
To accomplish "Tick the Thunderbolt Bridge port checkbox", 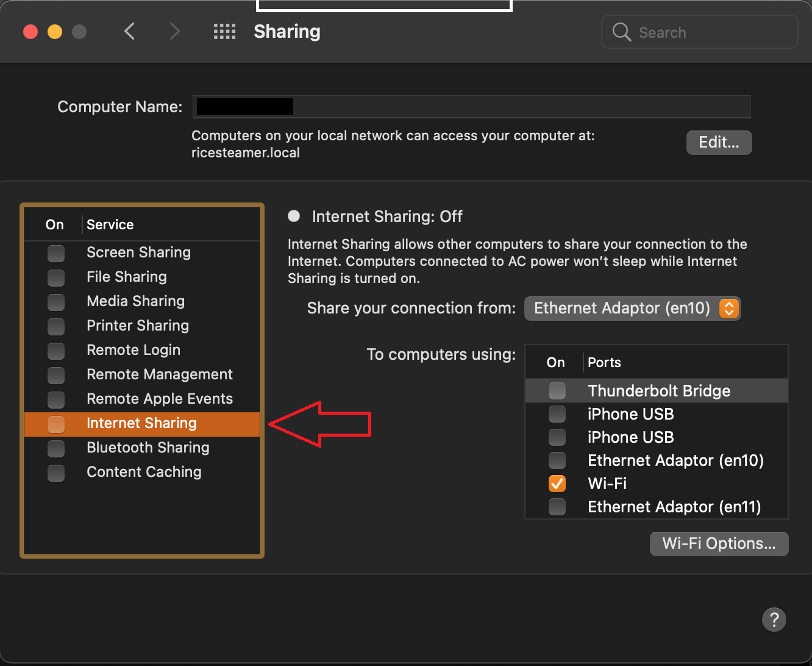I will (557, 391).
